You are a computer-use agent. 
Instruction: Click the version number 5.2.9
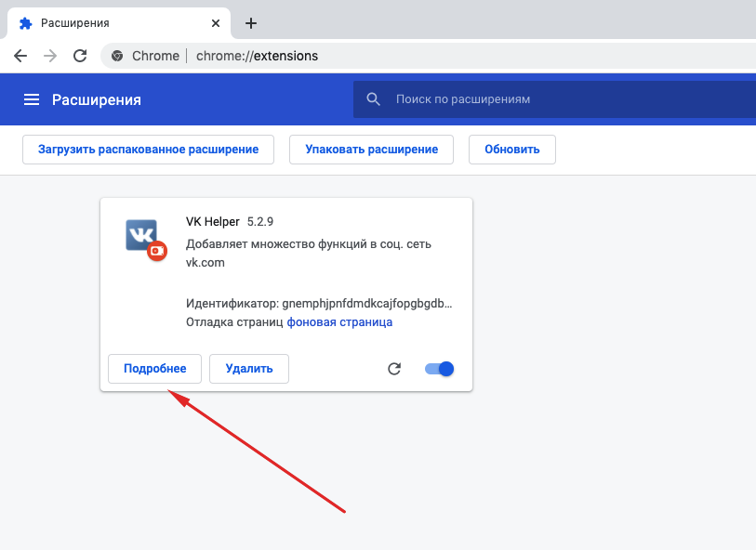coord(260,221)
